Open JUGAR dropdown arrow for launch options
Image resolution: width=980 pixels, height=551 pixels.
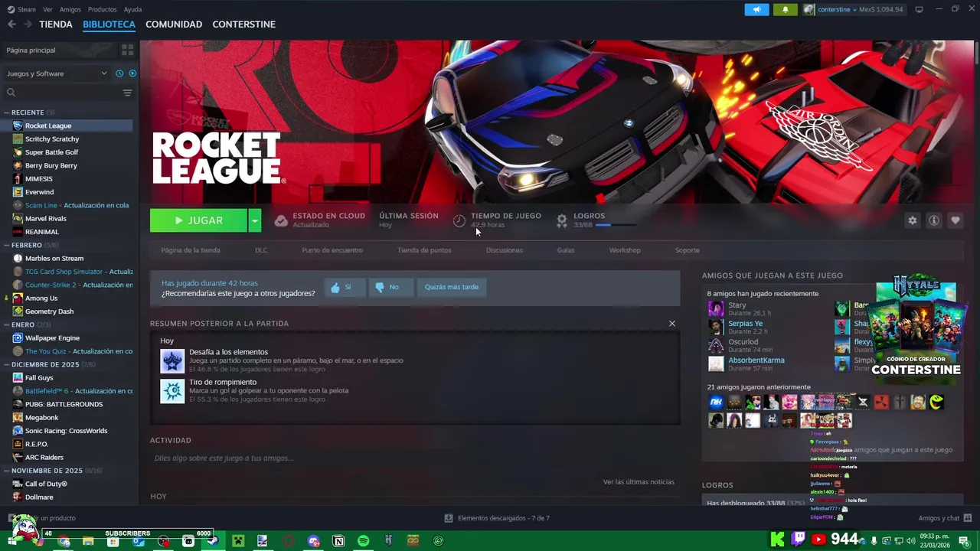pyautogui.click(x=255, y=220)
